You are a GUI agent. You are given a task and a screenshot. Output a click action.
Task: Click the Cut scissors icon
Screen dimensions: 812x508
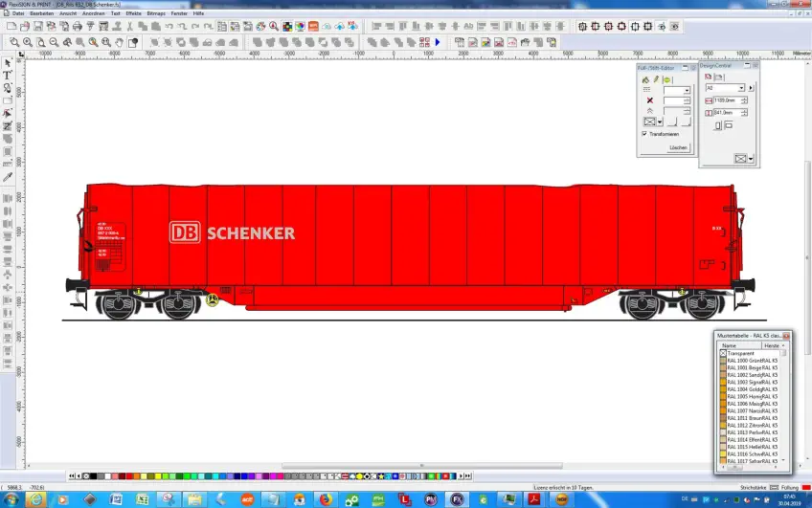click(130, 26)
